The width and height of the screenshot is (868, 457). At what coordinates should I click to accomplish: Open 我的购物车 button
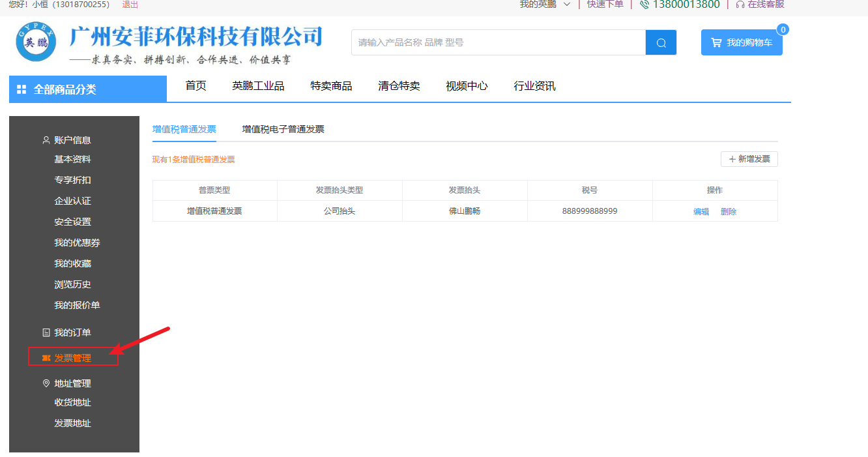[x=742, y=42]
